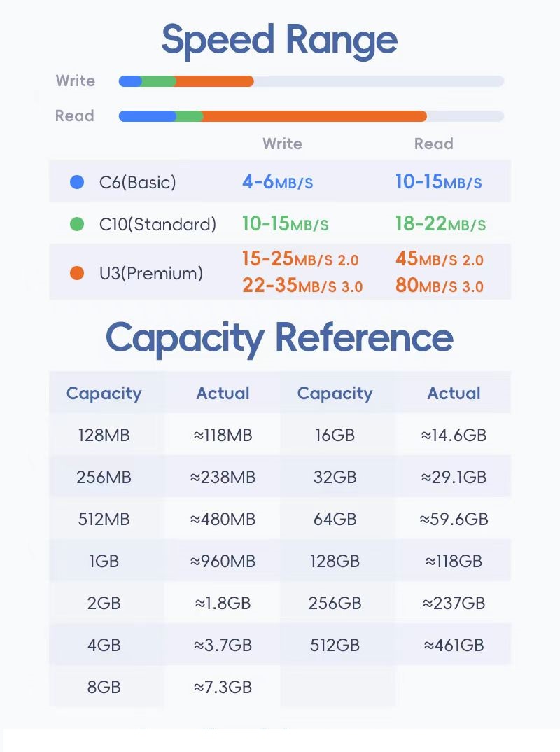This screenshot has height=752, width=560.
Task: Click the blue dot beside C6(Basic)
Action: [78, 183]
